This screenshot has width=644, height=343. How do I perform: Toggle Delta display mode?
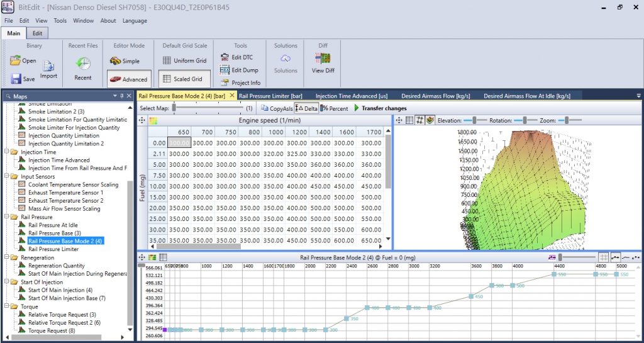coord(306,108)
